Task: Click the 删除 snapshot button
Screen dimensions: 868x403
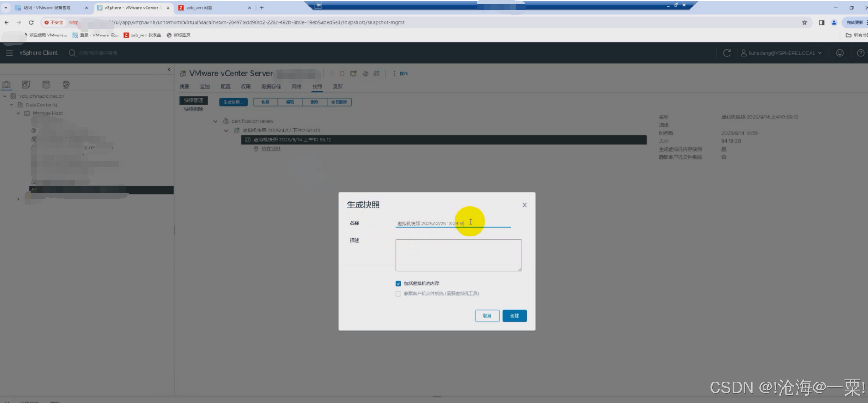Action: coord(315,102)
